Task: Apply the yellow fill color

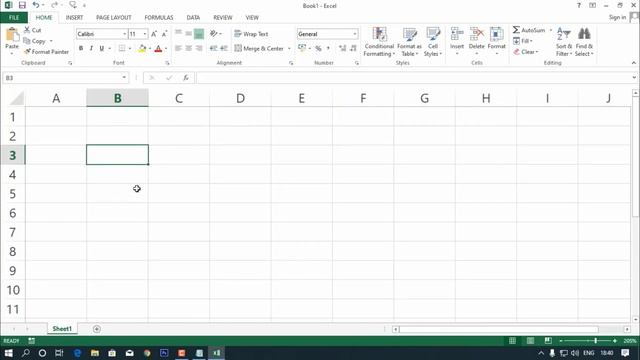Action: coord(142,49)
